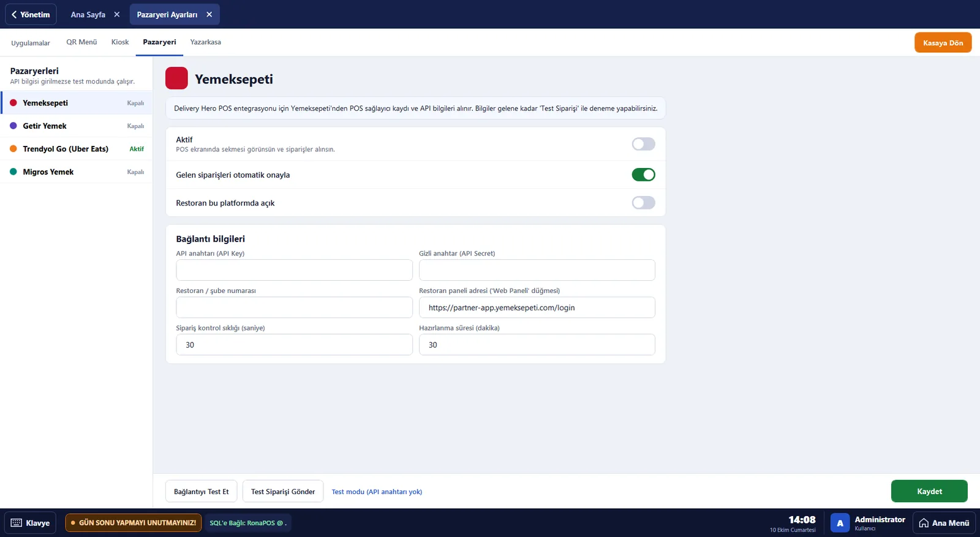980x537 pixels.
Task: Click the 14:08 clock display
Action: point(802,520)
